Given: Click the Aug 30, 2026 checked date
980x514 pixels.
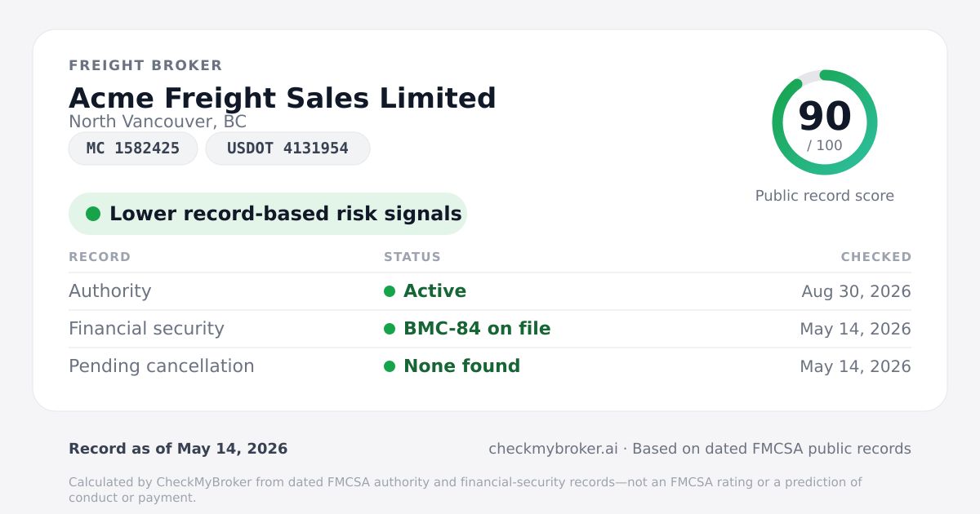Looking at the screenshot, I should point(857,291).
